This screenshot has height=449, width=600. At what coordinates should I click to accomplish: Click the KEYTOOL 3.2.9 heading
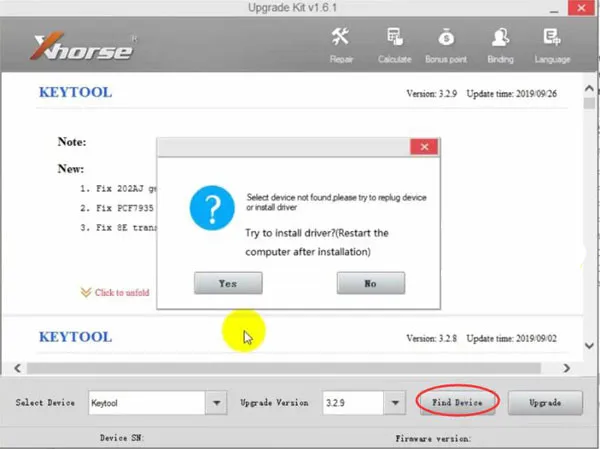(75, 92)
